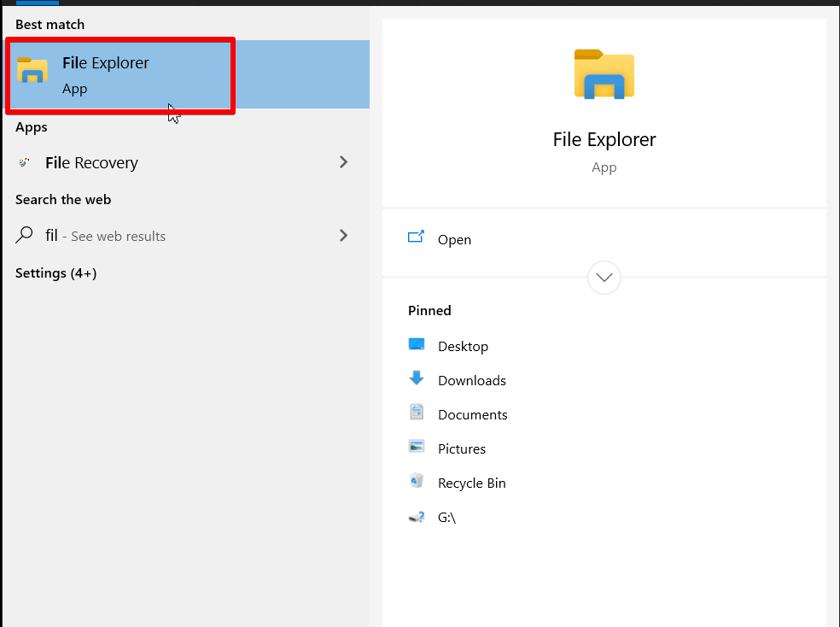This screenshot has height=627, width=840.
Task: Click the Desktop pinned icon
Action: click(417, 344)
